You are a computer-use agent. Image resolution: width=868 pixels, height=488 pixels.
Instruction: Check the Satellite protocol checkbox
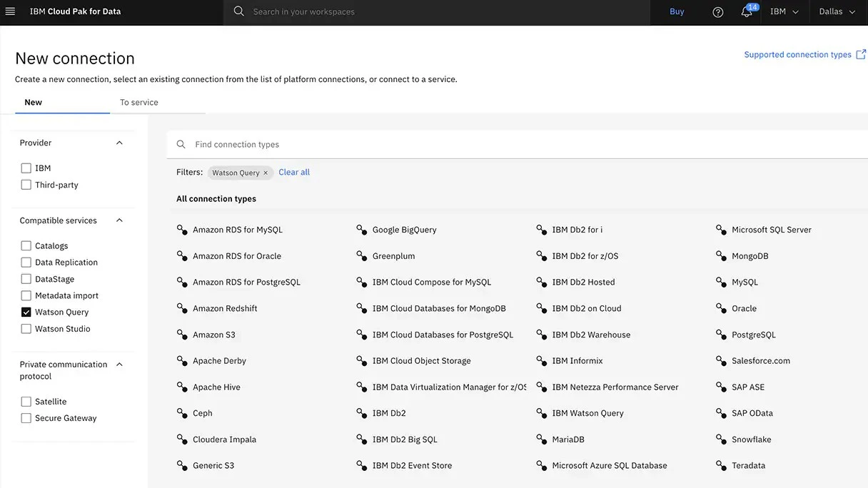tap(26, 402)
